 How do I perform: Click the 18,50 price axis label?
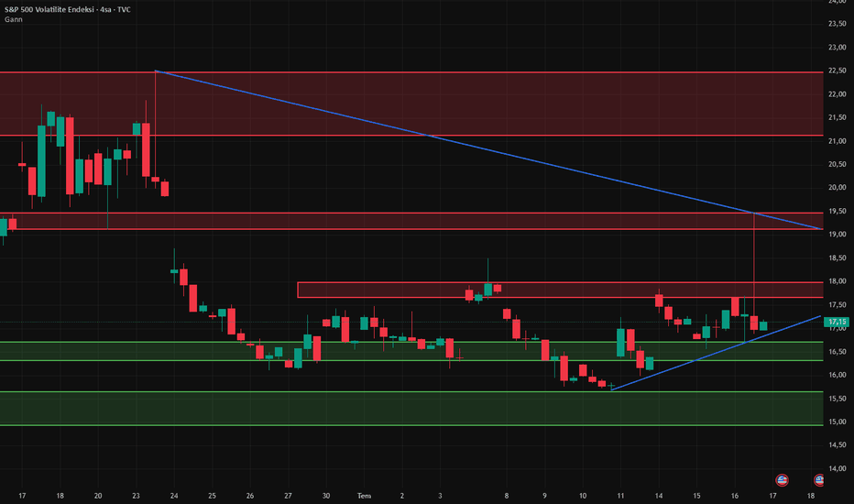coord(838,257)
